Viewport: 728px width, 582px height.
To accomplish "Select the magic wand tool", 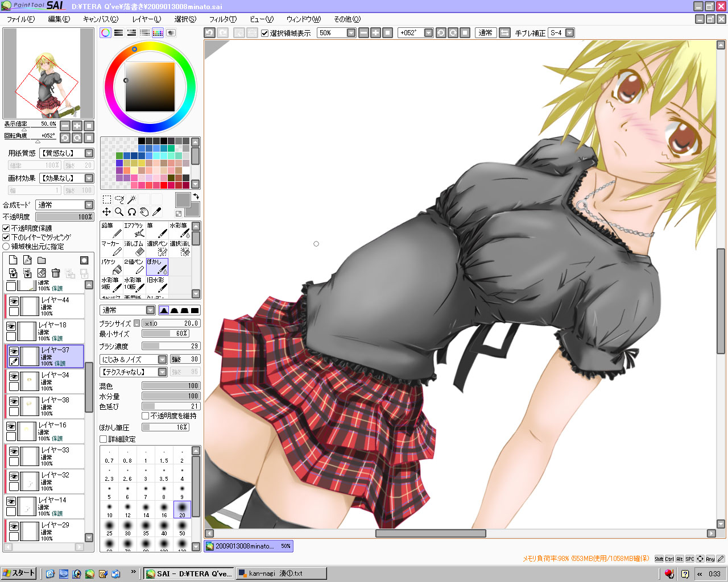I will (x=132, y=199).
